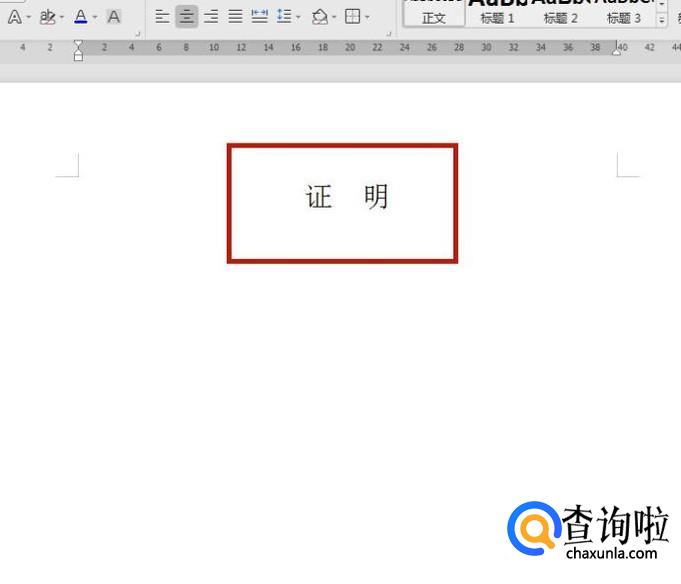Image resolution: width=681 pixels, height=584 pixels.
Task: Open the Paragraph dialog launcher
Action: (389, 34)
